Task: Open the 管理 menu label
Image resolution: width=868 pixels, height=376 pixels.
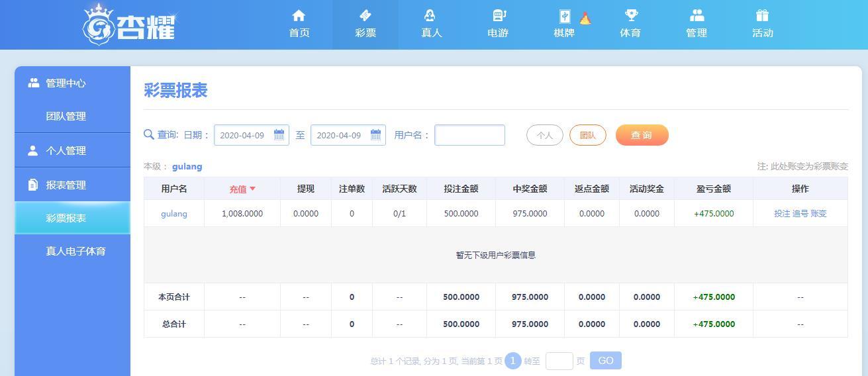Action: [x=697, y=33]
